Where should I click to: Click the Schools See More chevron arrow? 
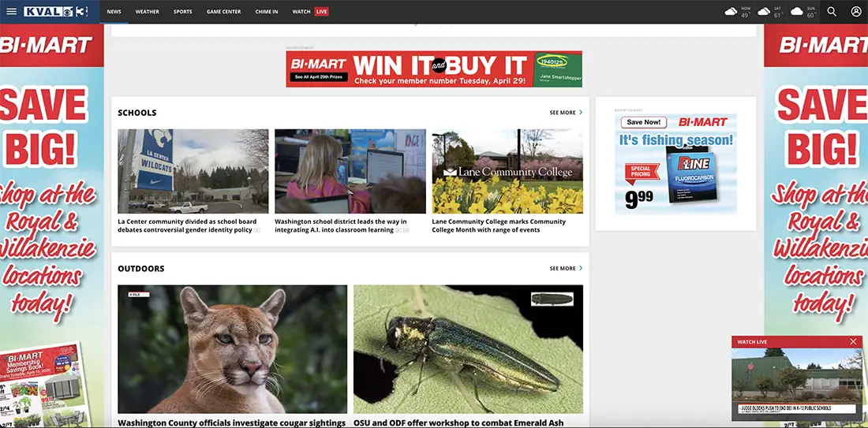pos(581,112)
